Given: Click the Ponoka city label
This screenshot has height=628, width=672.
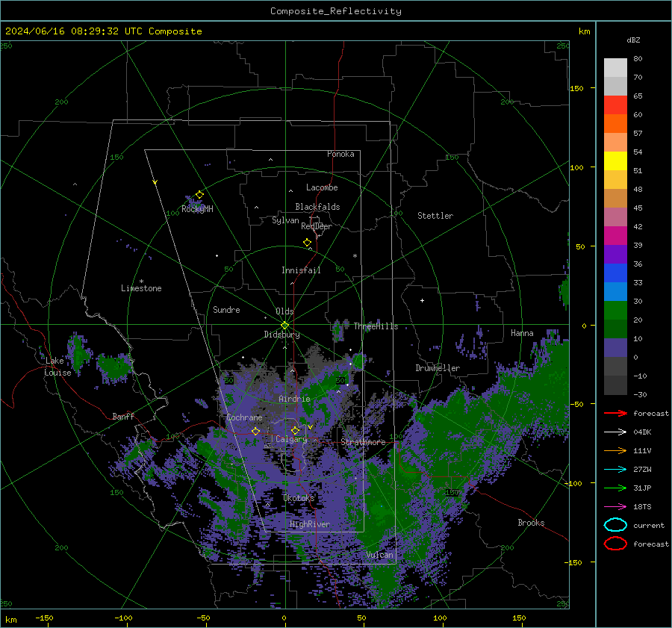Looking at the screenshot, I should [340, 154].
